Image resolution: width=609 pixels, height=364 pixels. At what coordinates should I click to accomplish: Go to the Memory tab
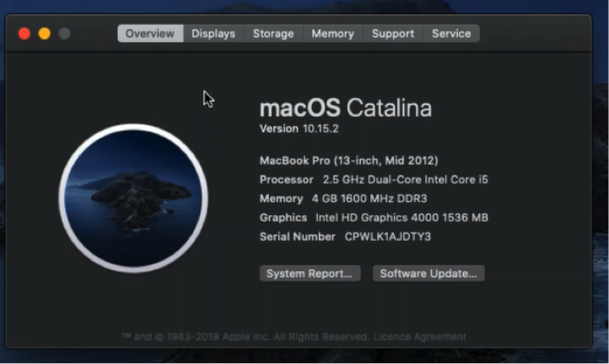coord(332,34)
